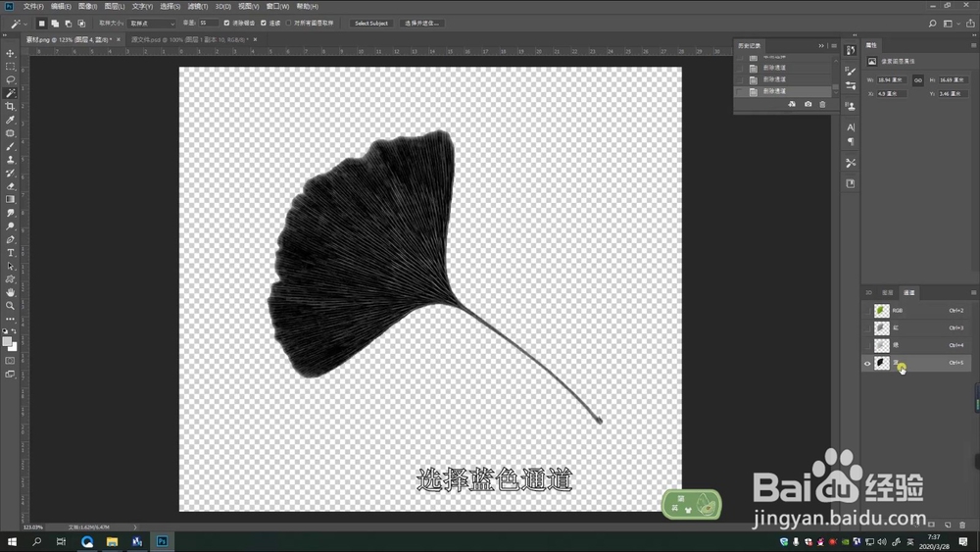Open workspace switcher dropdown
The width and height of the screenshot is (980, 552).
pos(951,24)
